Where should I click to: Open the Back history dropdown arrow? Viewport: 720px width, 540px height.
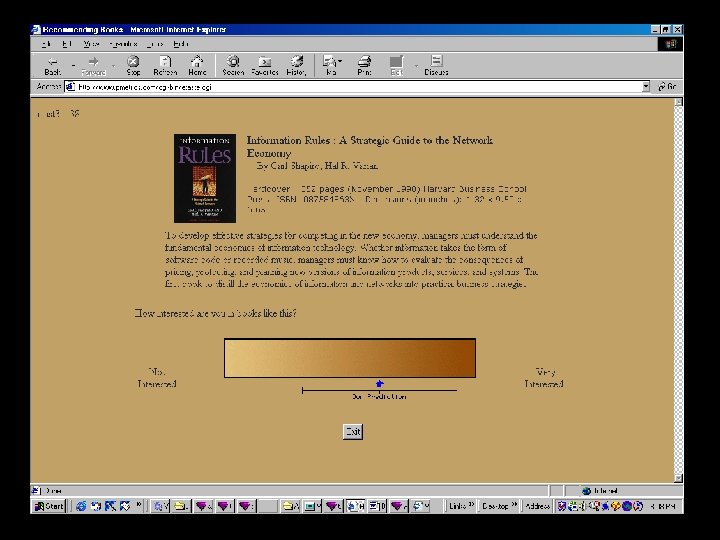click(73, 66)
